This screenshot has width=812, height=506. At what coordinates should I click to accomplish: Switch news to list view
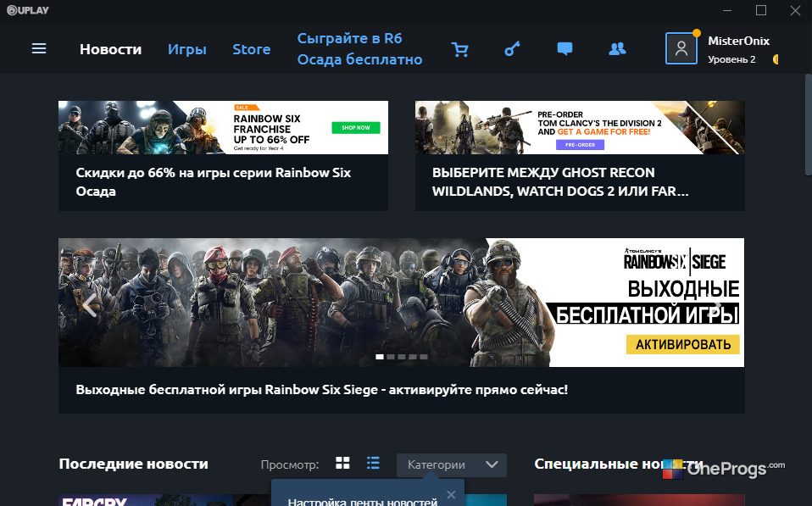(373, 463)
